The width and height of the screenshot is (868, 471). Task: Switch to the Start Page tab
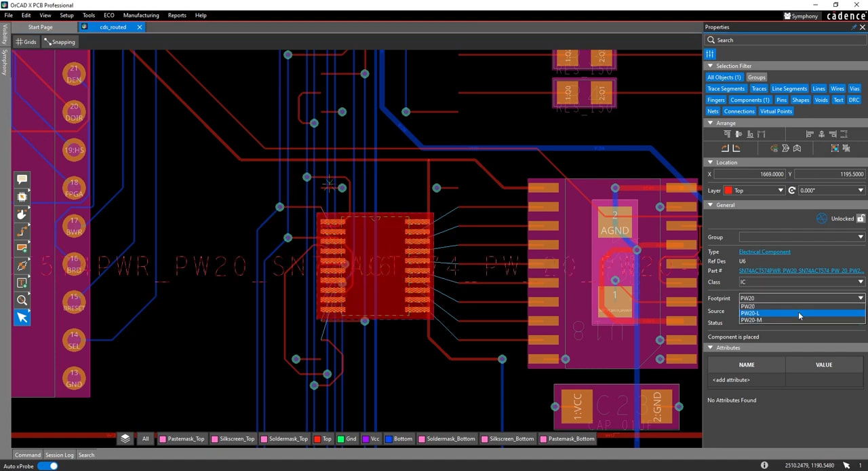point(40,27)
